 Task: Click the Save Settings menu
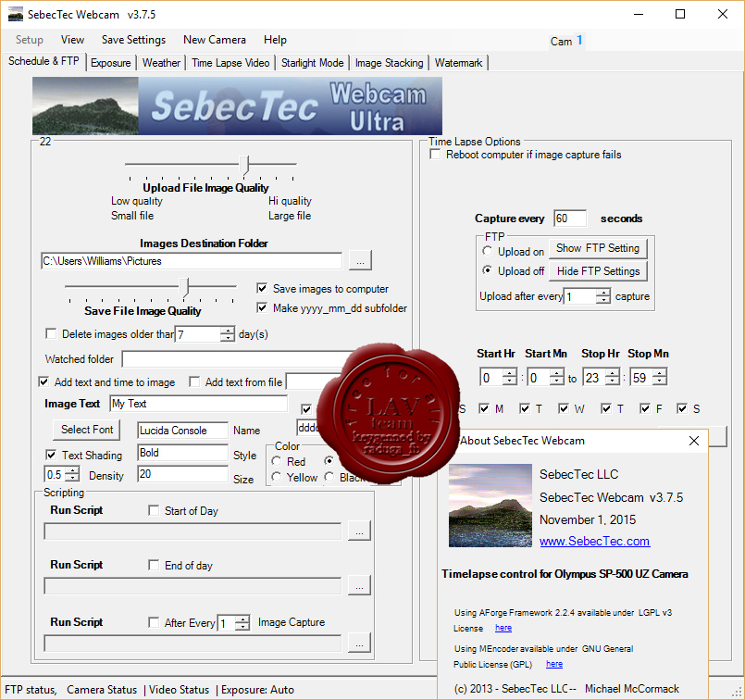133,40
